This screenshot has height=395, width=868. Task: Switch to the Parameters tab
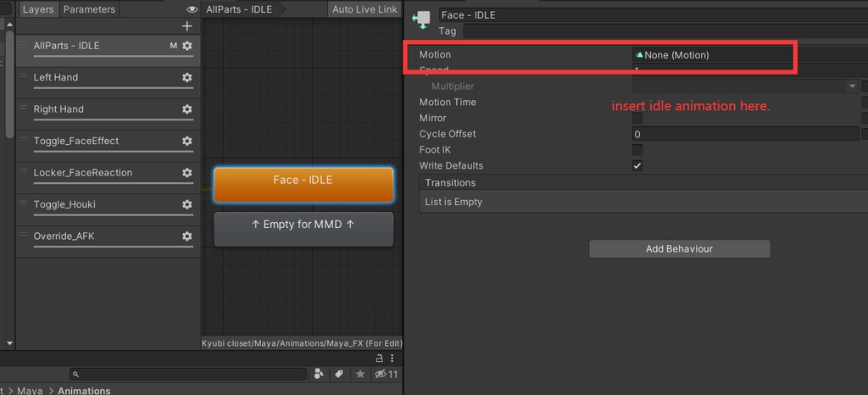[90, 9]
